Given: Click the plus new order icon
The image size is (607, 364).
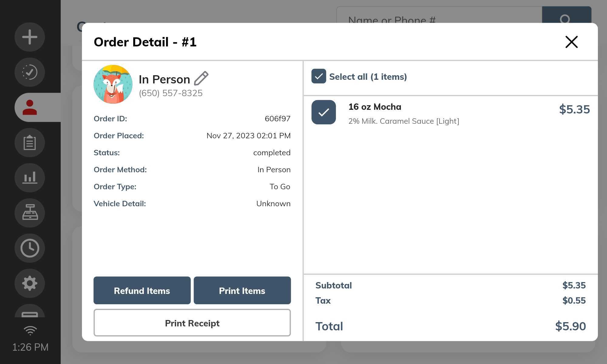Looking at the screenshot, I should click(30, 37).
